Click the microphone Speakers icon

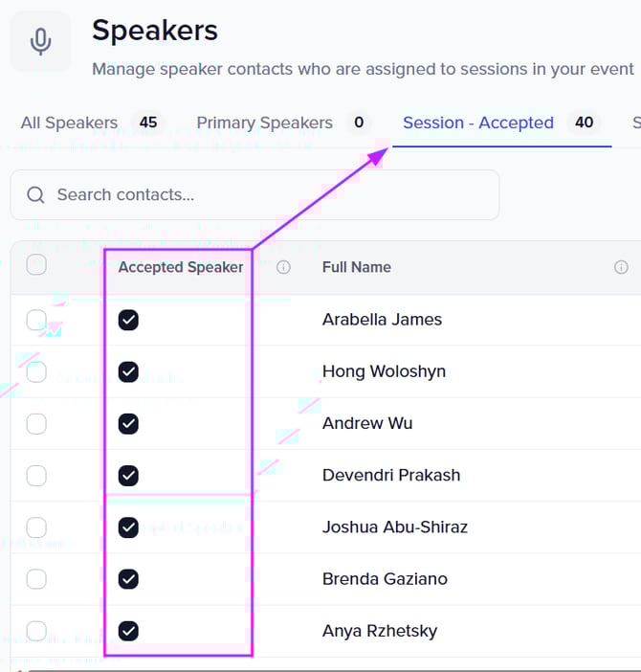point(40,41)
